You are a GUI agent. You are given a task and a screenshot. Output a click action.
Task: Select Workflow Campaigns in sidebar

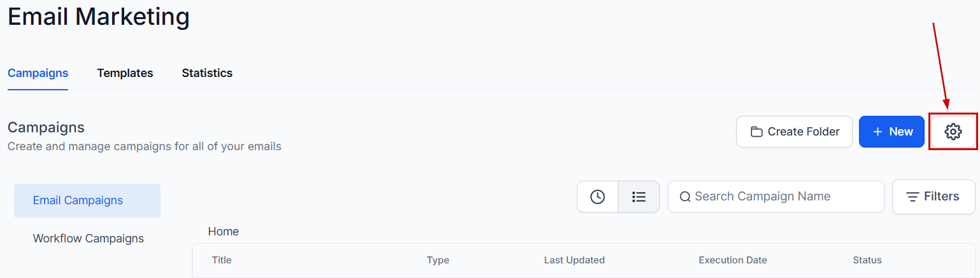[89, 239]
